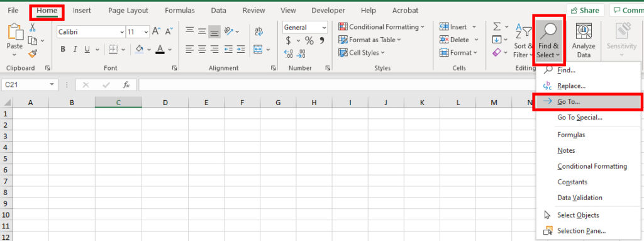The image size is (644, 241).
Task: Apply Comma Style format
Action: coord(322,41)
